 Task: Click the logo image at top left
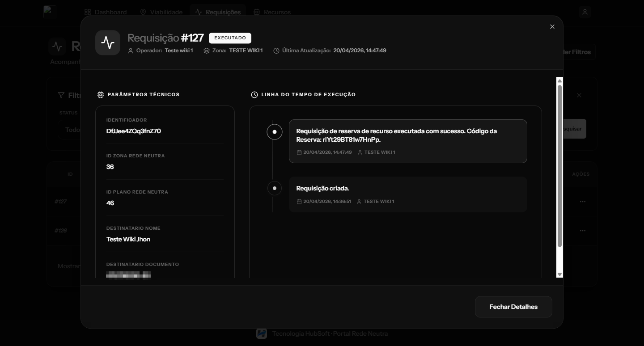50,12
